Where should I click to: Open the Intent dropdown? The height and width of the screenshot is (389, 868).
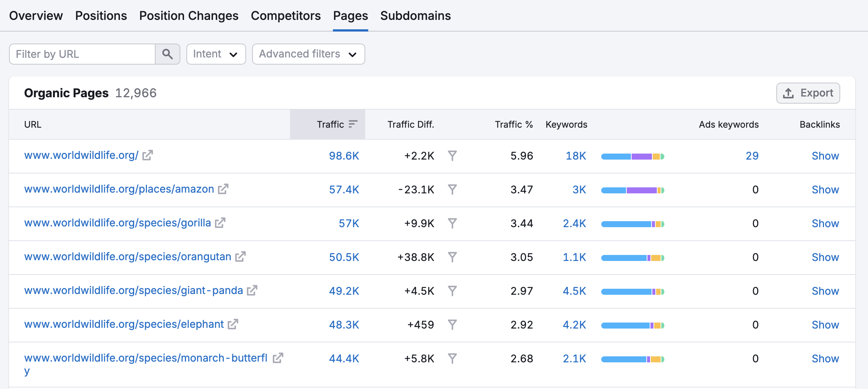[216, 54]
